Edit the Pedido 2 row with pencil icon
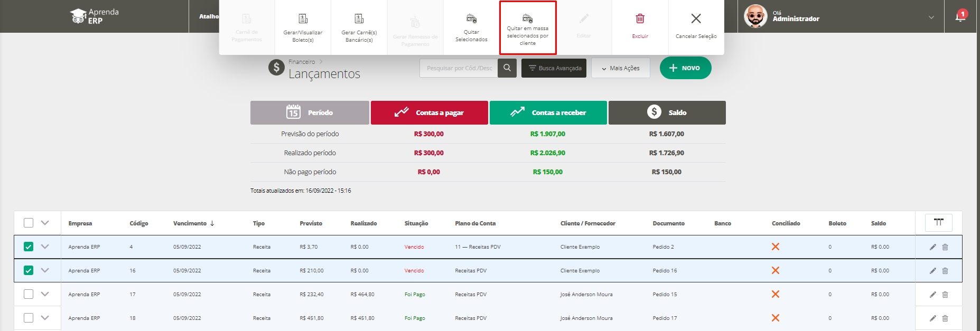Screen dimensions: 980x331 pyautogui.click(x=932, y=247)
